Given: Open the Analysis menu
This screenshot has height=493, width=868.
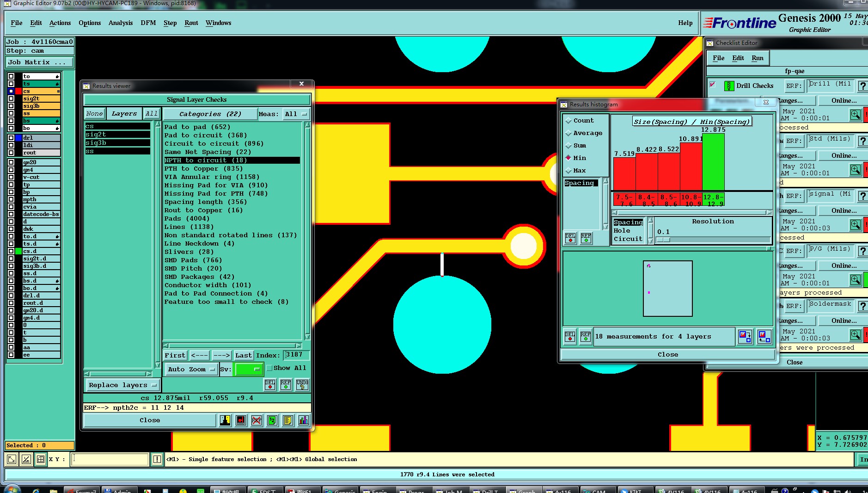Looking at the screenshot, I should 120,23.
